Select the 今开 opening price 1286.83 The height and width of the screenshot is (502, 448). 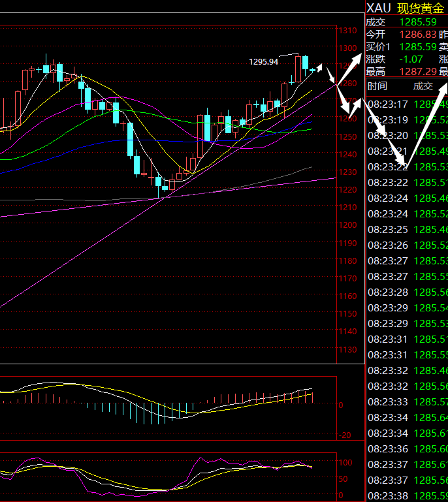point(417,34)
